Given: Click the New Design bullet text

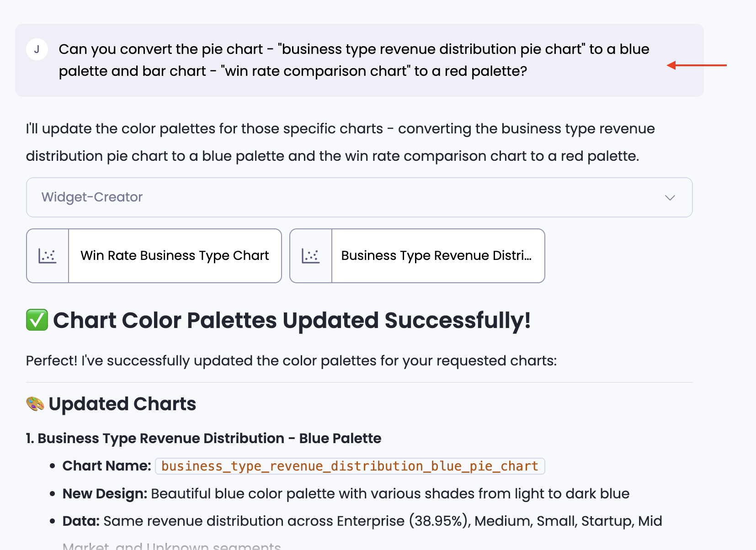Looking at the screenshot, I should tap(346, 493).
